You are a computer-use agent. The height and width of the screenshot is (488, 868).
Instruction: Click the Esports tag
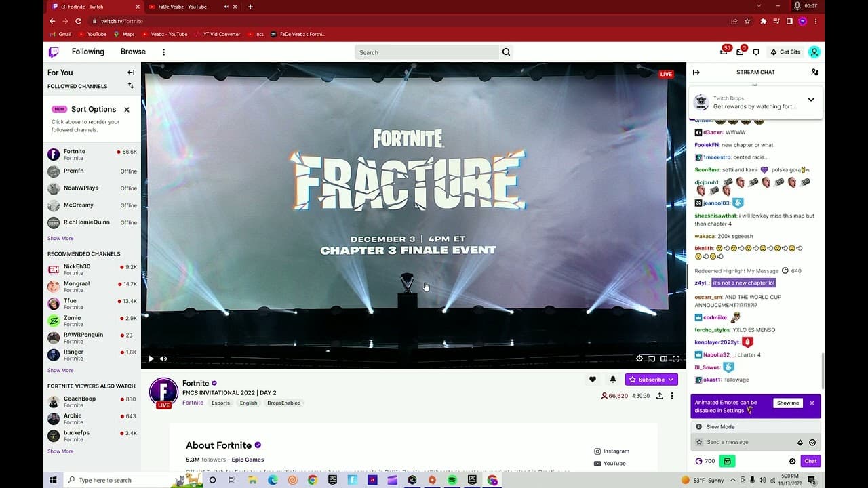point(220,403)
